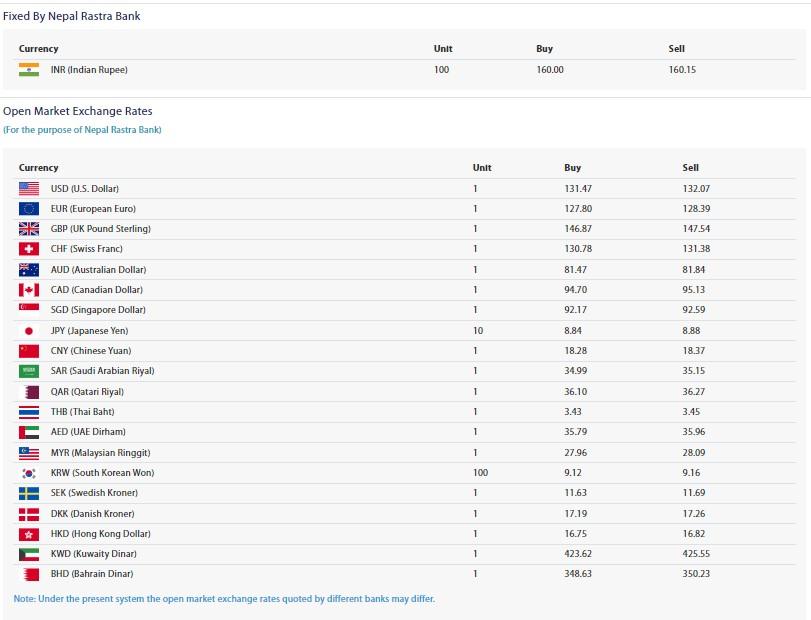Viewport: 811px width, 620px height.
Task: Click the Japanese flag beside JPY
Action: point(29,331)
